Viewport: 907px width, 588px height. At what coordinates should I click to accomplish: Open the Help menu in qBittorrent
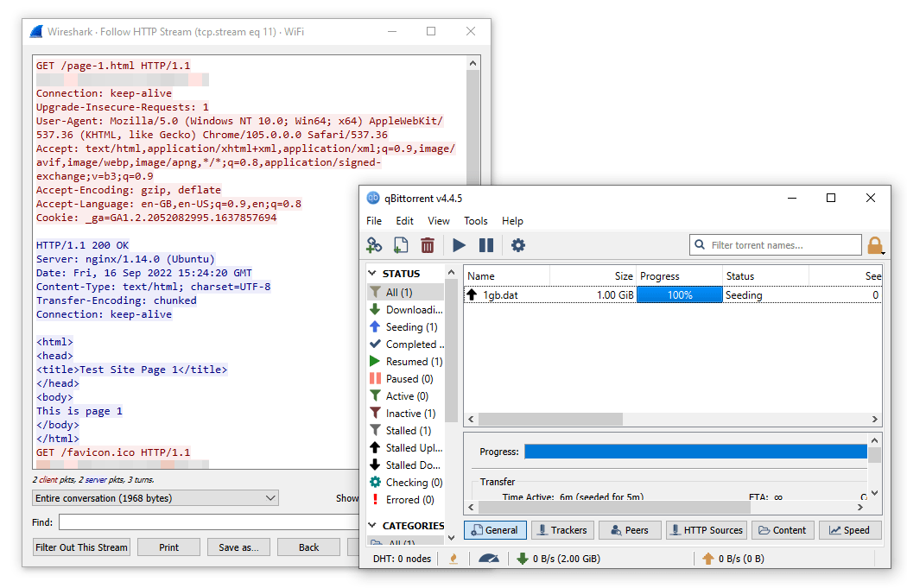512,221
